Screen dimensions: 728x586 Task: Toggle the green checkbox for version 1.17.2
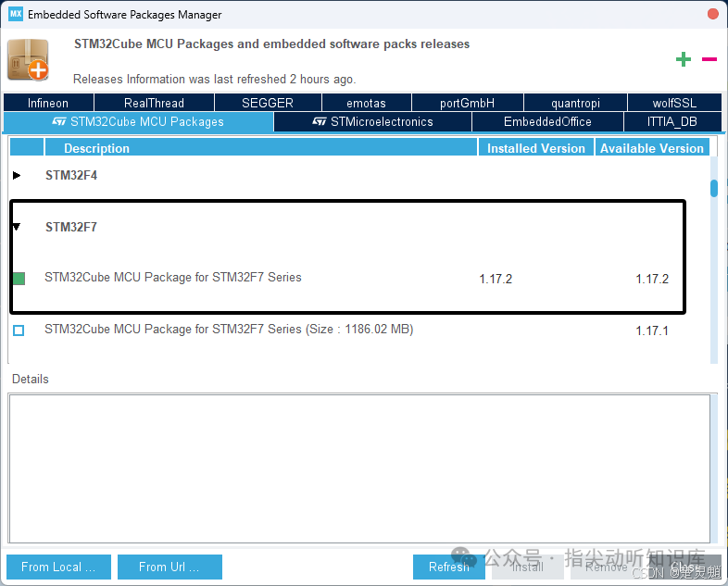pyautogui.click(x=19, y=279)
